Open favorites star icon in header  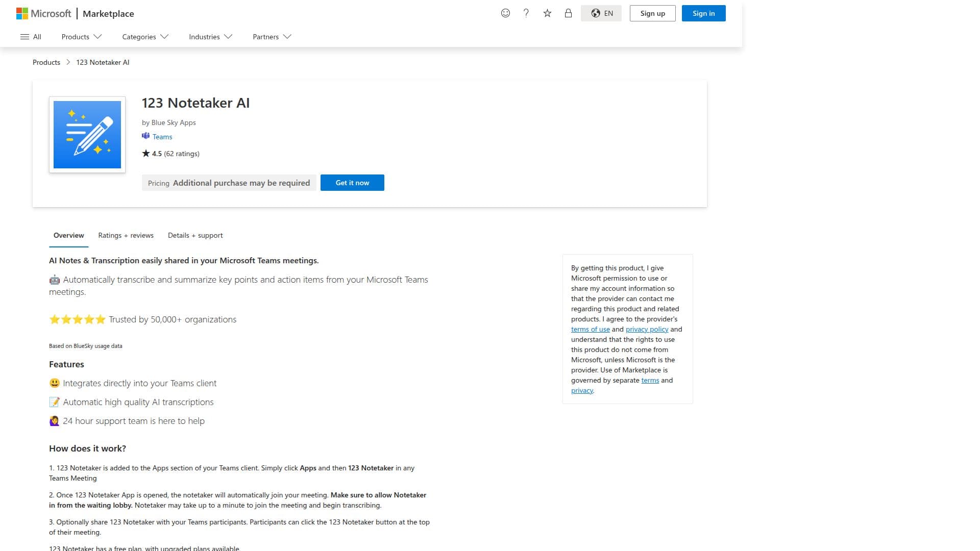(x=547, y=13)
